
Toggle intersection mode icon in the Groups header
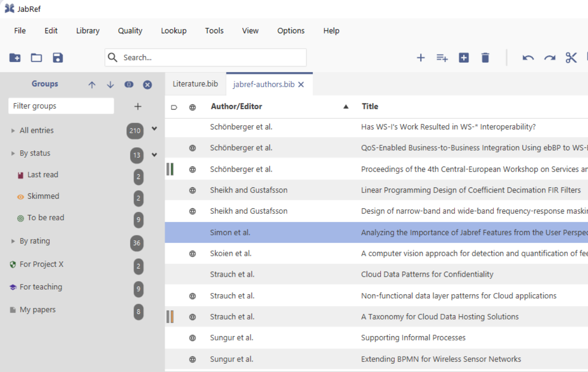pos(129,85)
